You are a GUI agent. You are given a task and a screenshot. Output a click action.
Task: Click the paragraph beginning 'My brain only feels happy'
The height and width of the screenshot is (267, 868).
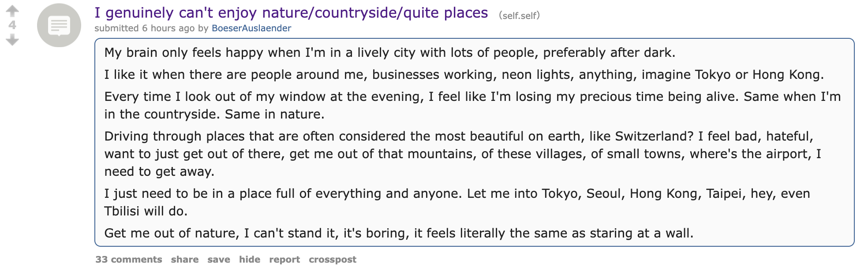click(390, 52)
